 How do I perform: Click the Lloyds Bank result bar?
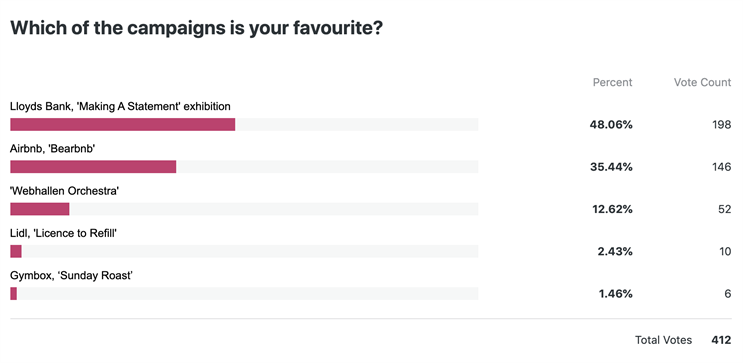(244, 125)
